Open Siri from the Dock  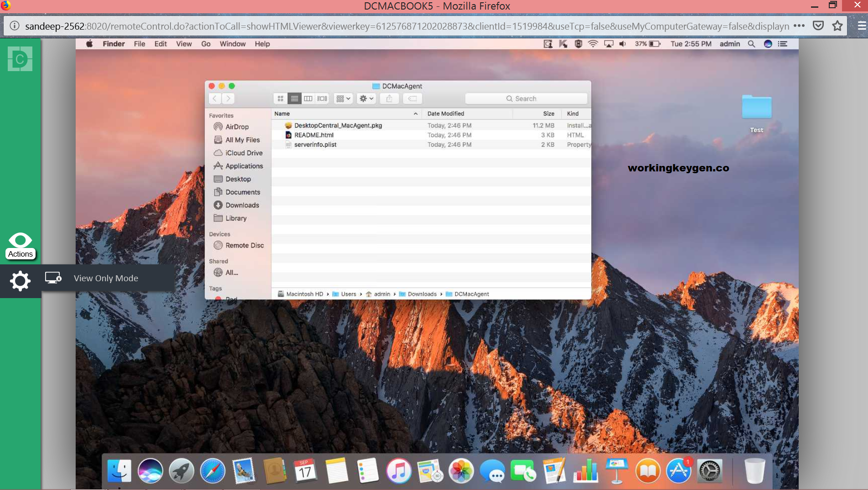[150, 470]
